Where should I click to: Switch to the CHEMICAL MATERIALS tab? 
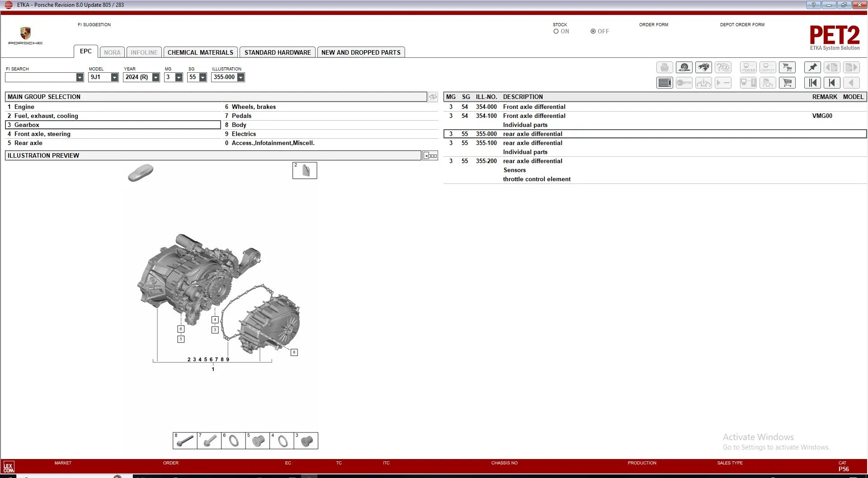point(200,52)
